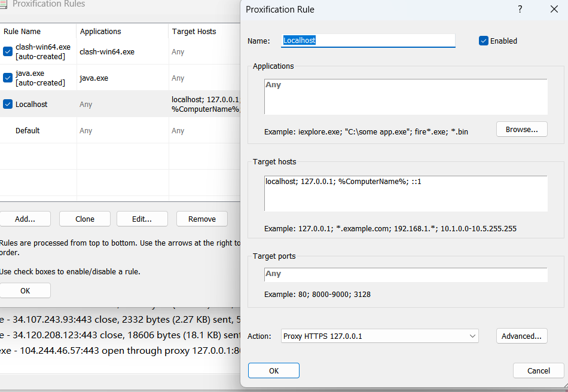Uncheck the clash-win64.exe rule checkbox
This screenshot has height=392, width=568.
(8, 51)
